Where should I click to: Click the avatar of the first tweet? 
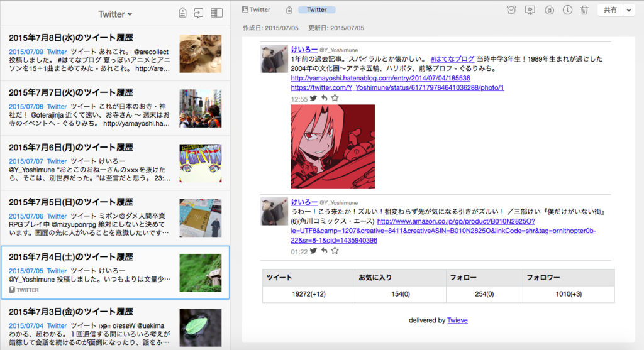pos(274,58)
